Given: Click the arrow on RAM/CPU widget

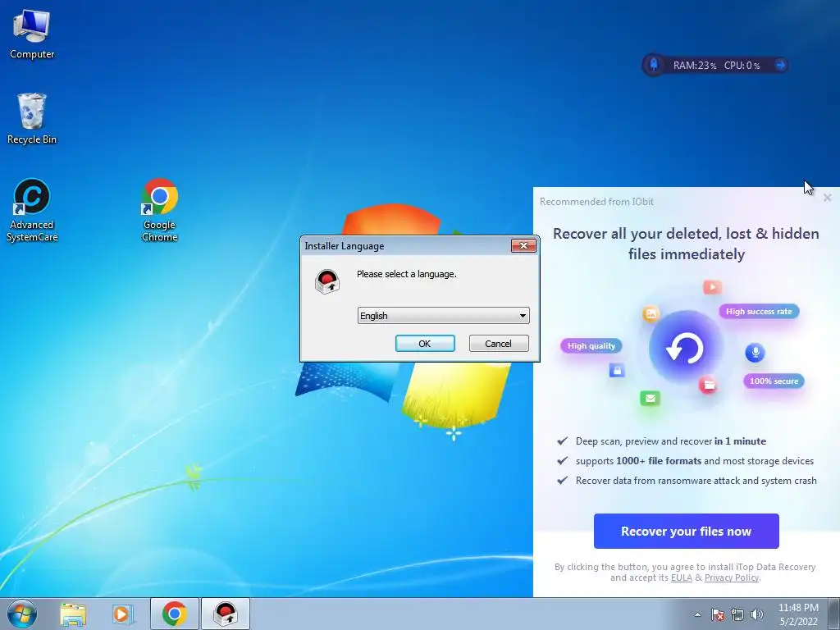Looking at the screenshot, I should [x=780, y=66].
